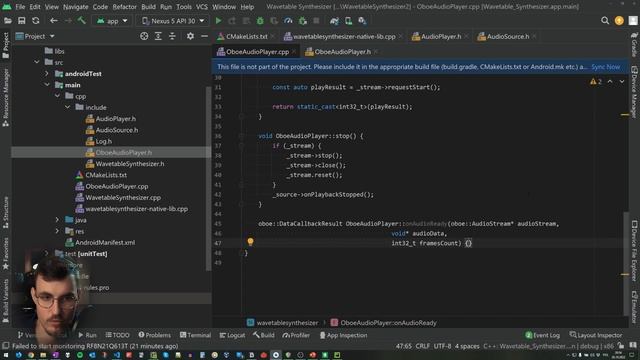Go to next highlighted error arrow
The height and width of the screenshot is (360, 640).
[x=622, y=82]
